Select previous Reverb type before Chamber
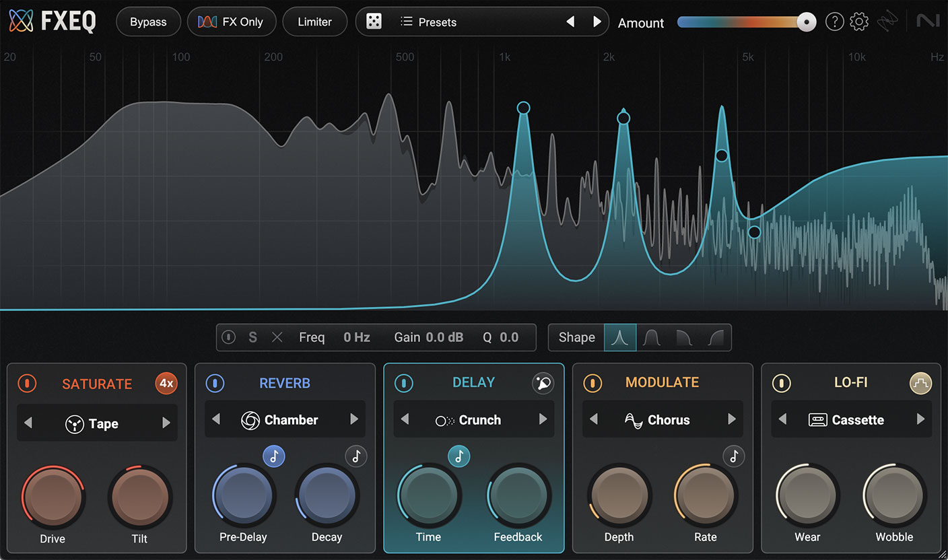Screen dimensions: 948x560 tap(216, 419)
